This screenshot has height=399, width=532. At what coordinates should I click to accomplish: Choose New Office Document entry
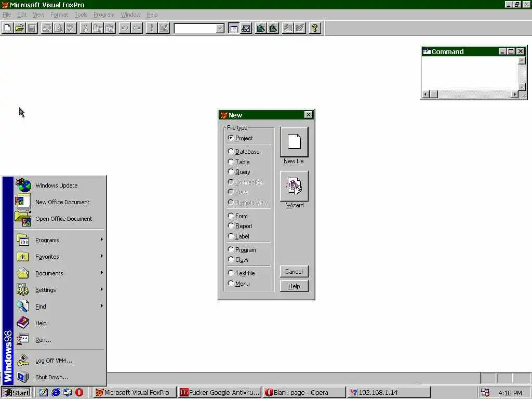coord(60,202)
